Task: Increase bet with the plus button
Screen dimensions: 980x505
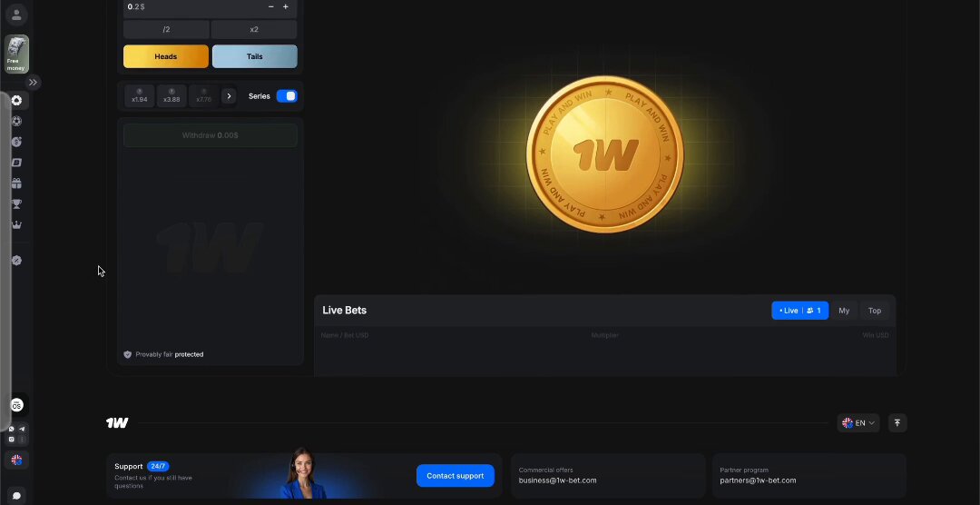Action: (286, 7)
